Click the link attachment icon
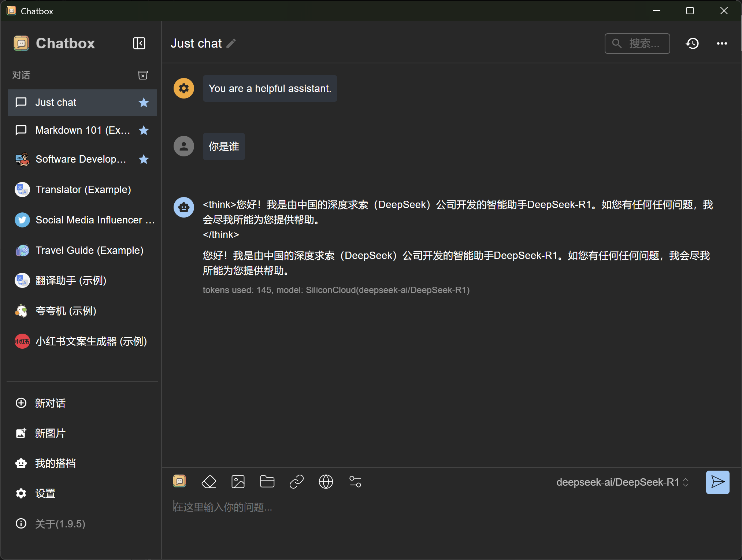Viewport: 742px width, 560px height. (297, 482)
